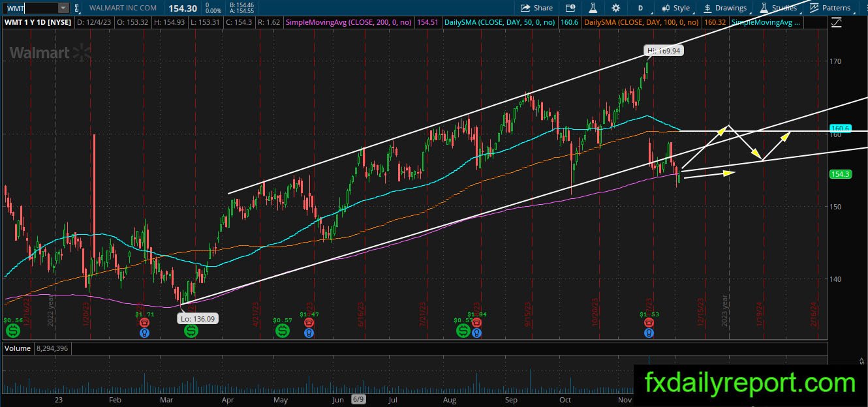Screen dimensions: 868x407
Task: Click the Lo: 136.09 price bubble
Action: [x=197, y=319]
